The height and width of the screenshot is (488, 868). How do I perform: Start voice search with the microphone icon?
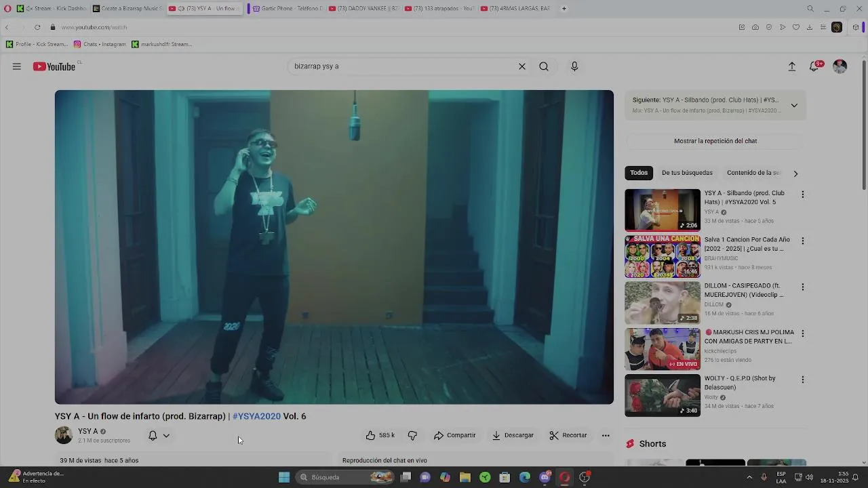tap(574, 66)
